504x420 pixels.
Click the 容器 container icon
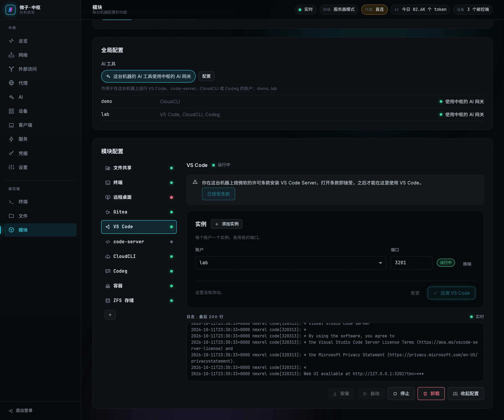click(x=108, y=286)
